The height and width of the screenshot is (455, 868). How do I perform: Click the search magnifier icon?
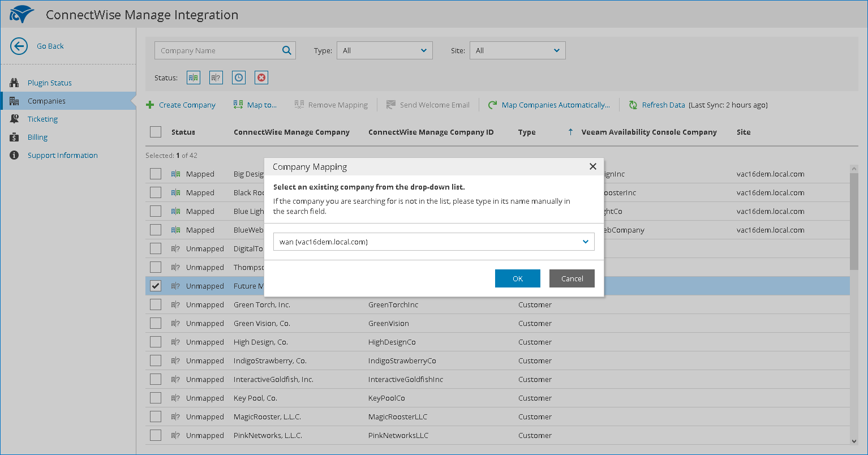tap(287, 50)
